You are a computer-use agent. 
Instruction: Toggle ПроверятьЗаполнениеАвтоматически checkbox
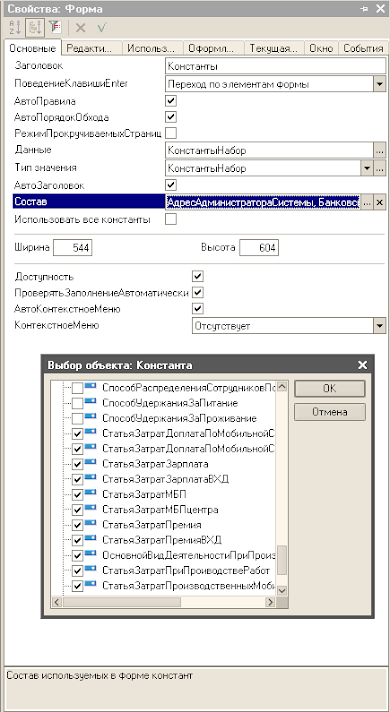[x=198, y=292]
